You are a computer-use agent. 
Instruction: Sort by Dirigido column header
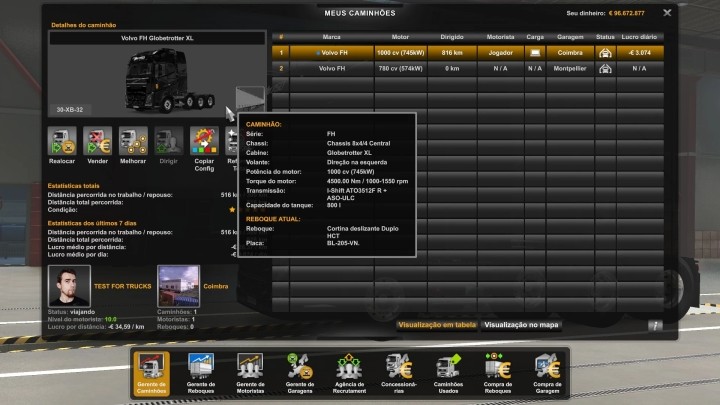coord(452,37)
